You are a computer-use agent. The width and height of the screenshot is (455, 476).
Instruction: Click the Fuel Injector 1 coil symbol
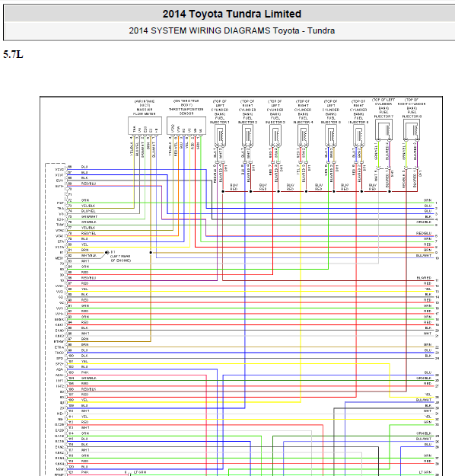tap(220, 136)
